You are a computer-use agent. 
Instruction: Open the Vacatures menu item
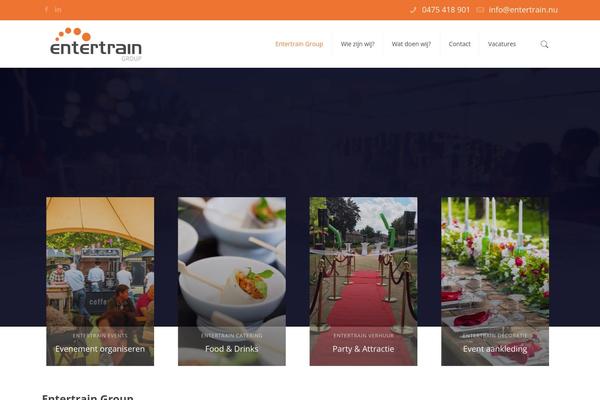[x=502, y=44]
